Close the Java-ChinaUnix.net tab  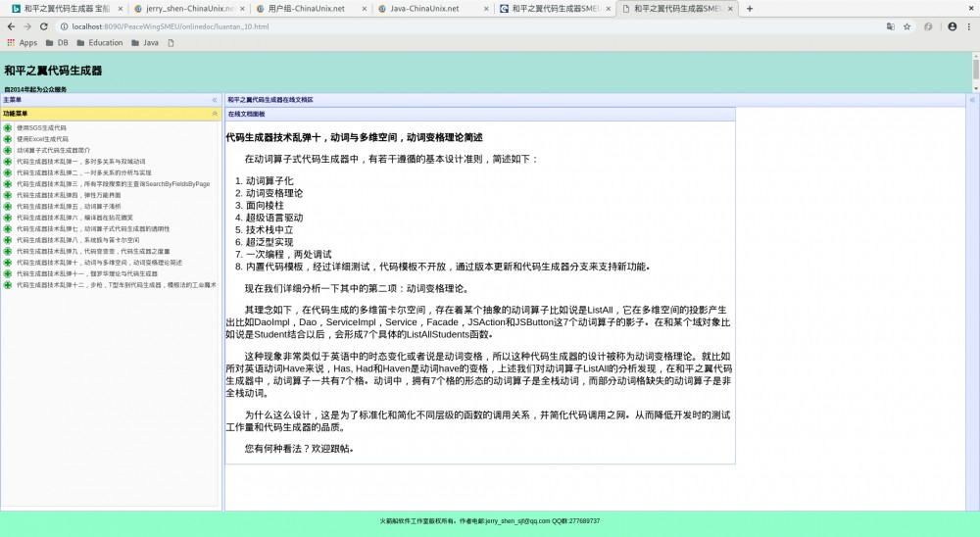(x=486, y=9)
